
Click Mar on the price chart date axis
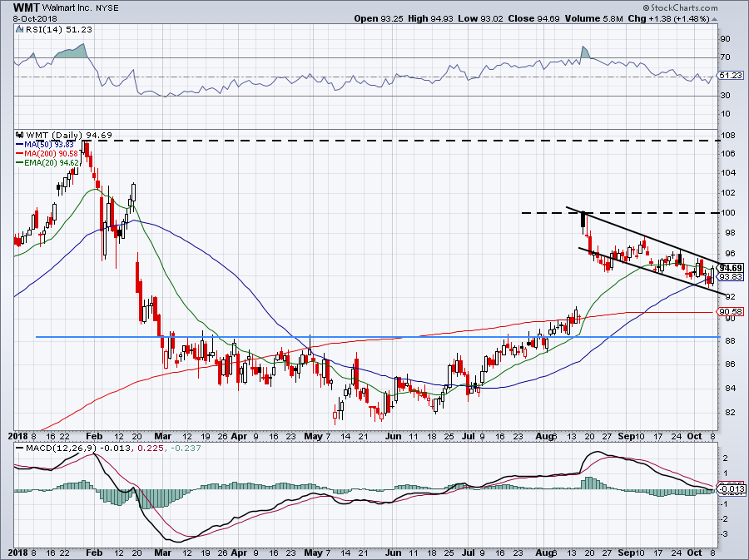[x=162, y=436]
